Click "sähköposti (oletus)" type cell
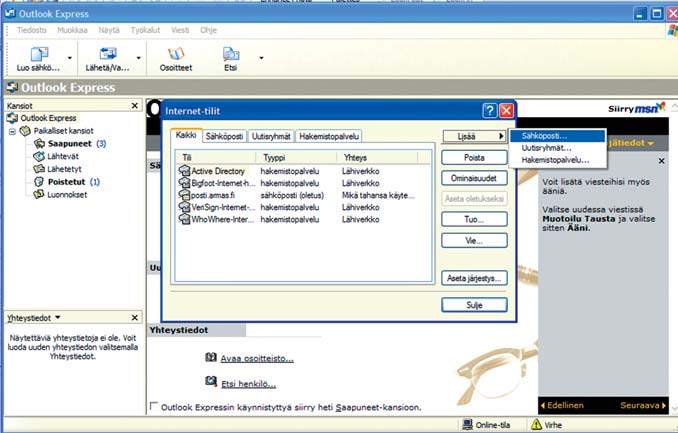 pos(292,195)
